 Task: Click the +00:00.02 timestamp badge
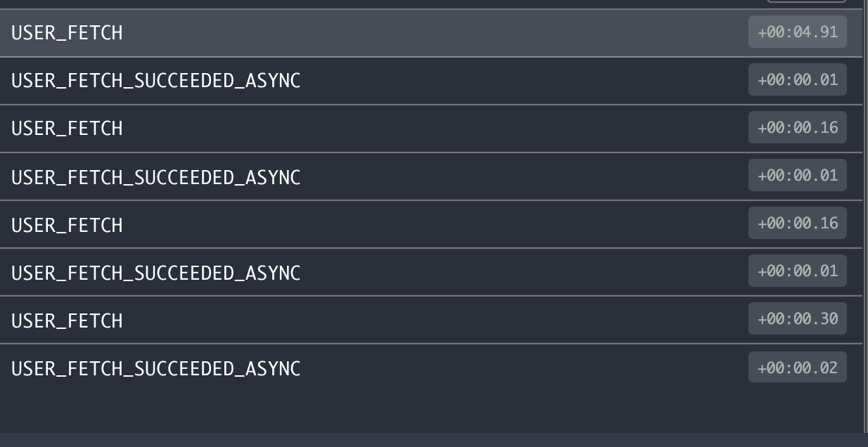coord(798,367)
